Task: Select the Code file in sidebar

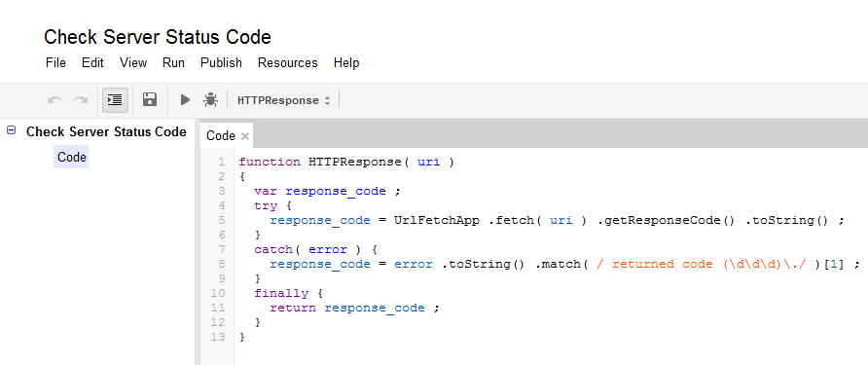Action: 72,158
